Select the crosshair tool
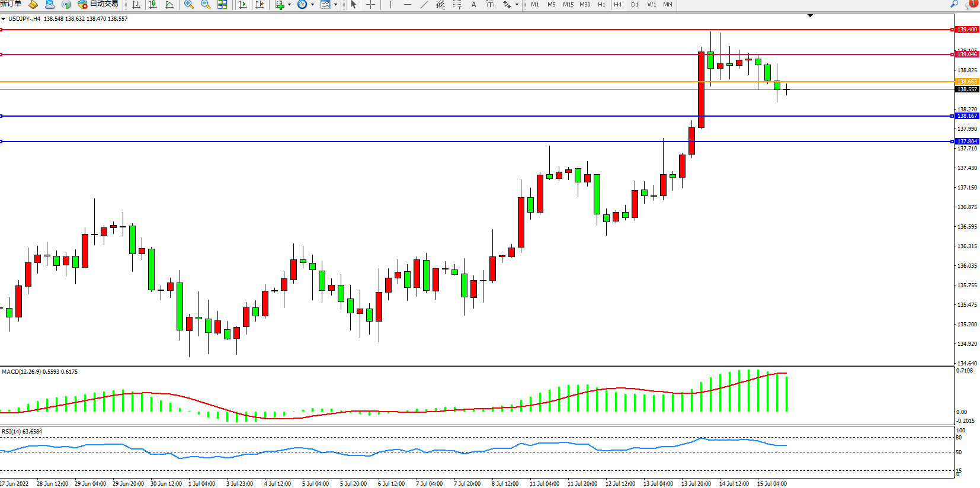Viewport: 980px width, 488px height. (x=370, y=5)
